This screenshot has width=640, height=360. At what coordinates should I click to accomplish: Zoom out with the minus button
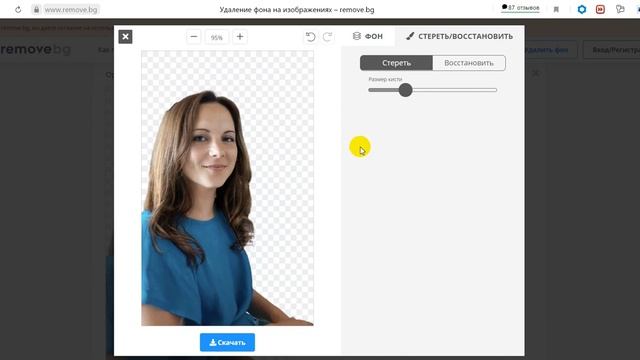click(194, 37)
